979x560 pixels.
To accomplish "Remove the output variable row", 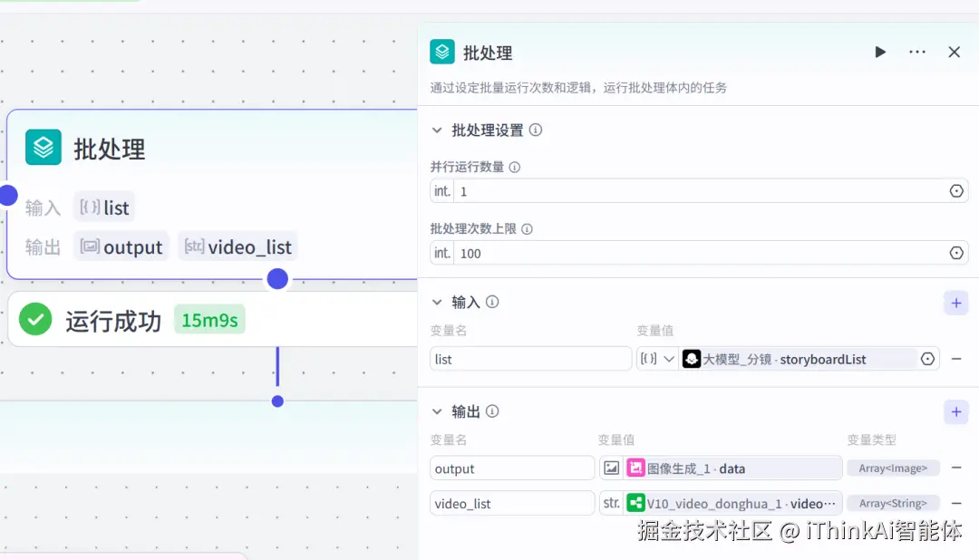I will click(x=956, y=468).
